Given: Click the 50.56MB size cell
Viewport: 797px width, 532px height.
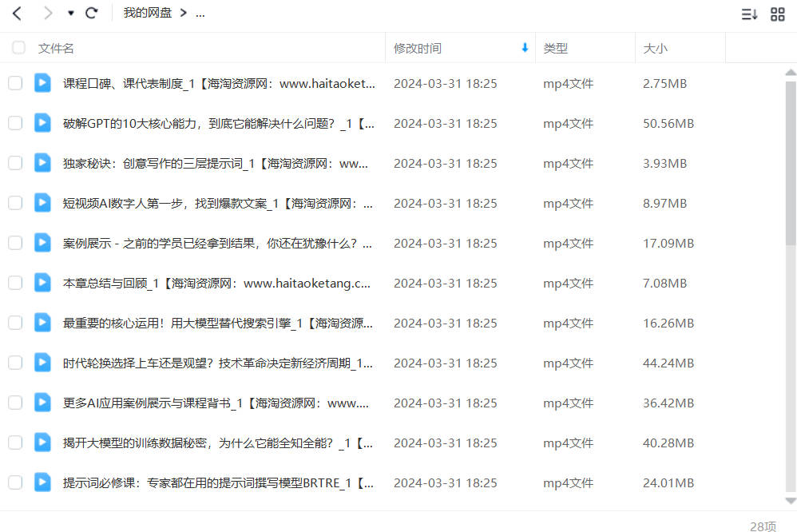Looking at the screenshot, I should (x=668, y=124).
